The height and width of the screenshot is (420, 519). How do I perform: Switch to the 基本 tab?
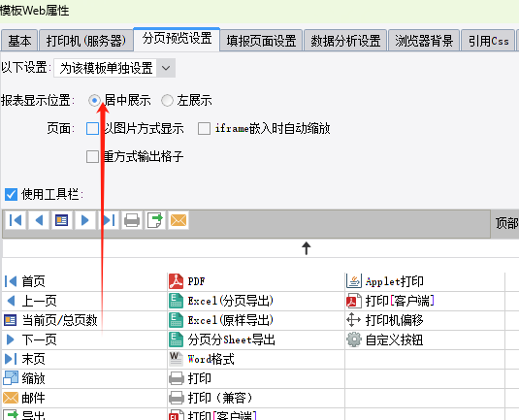[19, 41]
